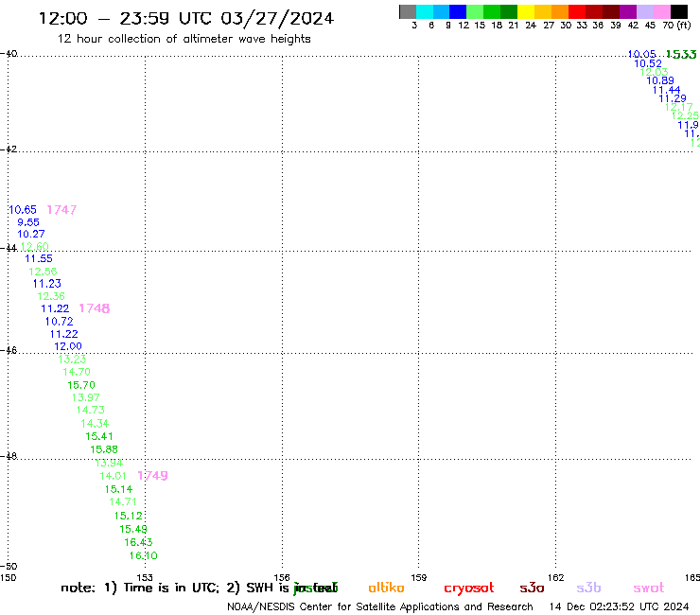This screenshot has height=615, width=700.
Task: Click the wave height reading 12.17
Action: tap(679, 107)
